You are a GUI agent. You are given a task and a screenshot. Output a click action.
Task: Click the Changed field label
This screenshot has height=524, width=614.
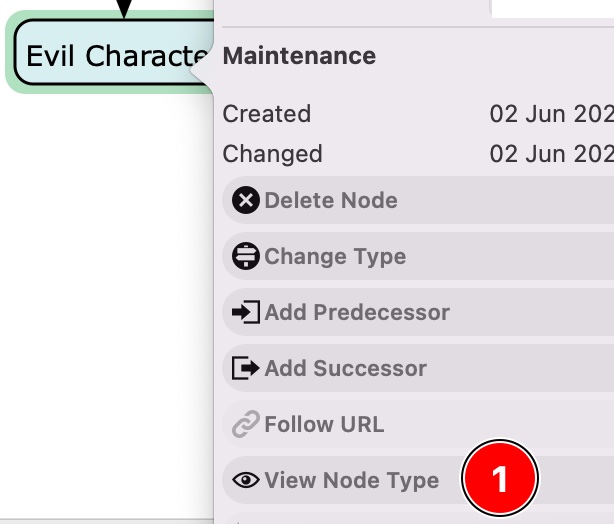[x=272, y=154]
